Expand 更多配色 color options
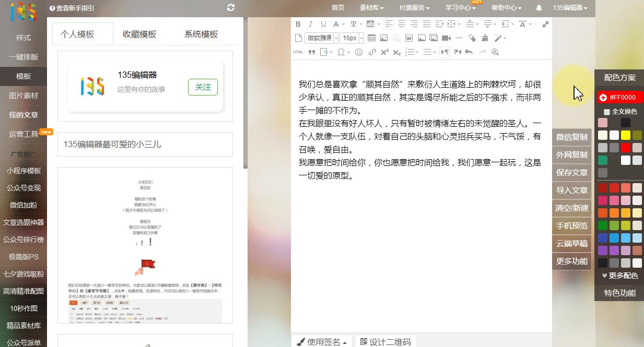 (620, 275)
